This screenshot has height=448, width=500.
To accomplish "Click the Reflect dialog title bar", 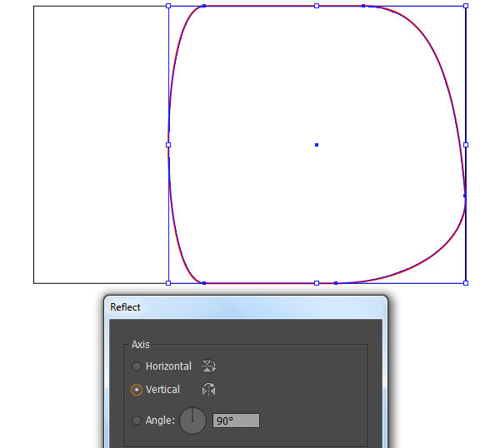I will point(246,307).
